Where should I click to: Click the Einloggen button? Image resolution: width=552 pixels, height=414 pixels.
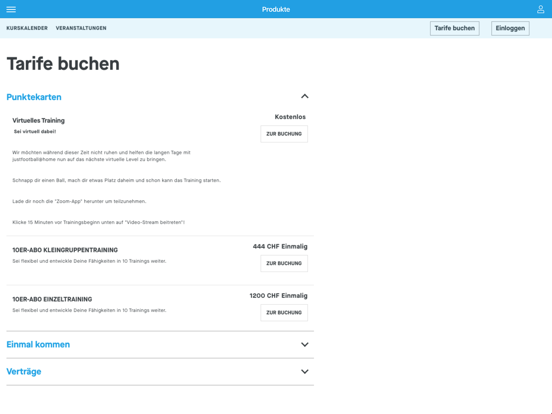[x=510, y=28]
